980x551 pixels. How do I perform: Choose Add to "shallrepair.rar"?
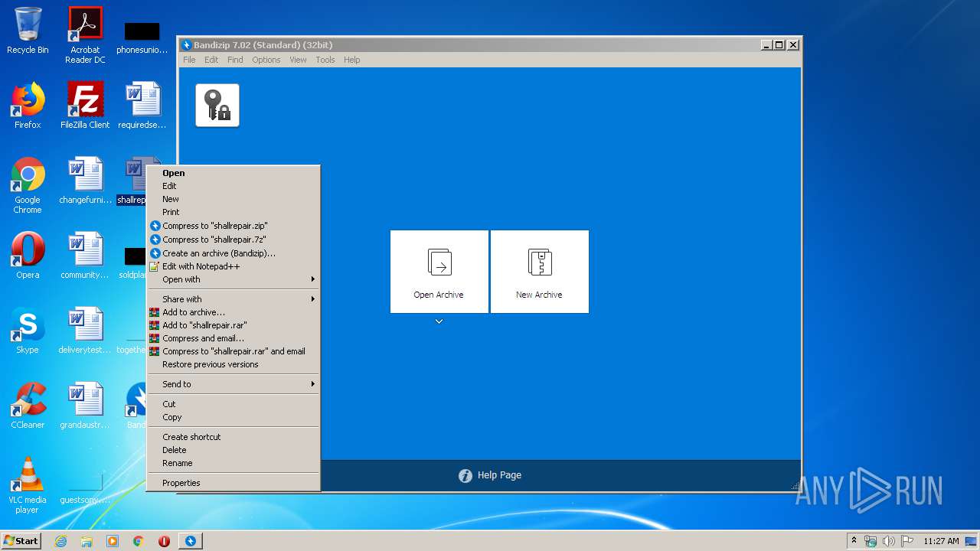pyautogui.click(x=234, y=325)
